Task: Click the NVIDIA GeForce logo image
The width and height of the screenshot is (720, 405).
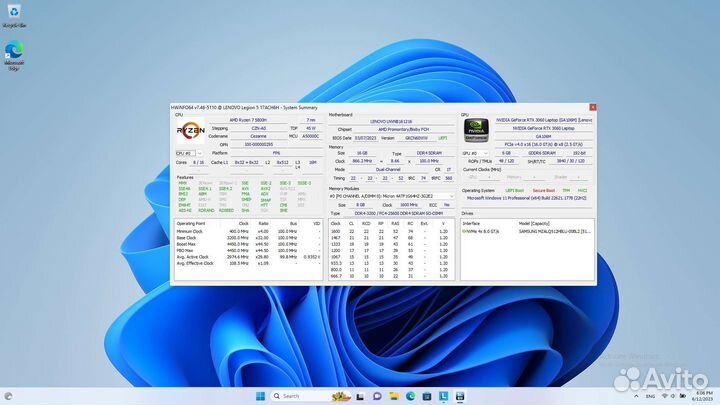Action: point(476,130)
